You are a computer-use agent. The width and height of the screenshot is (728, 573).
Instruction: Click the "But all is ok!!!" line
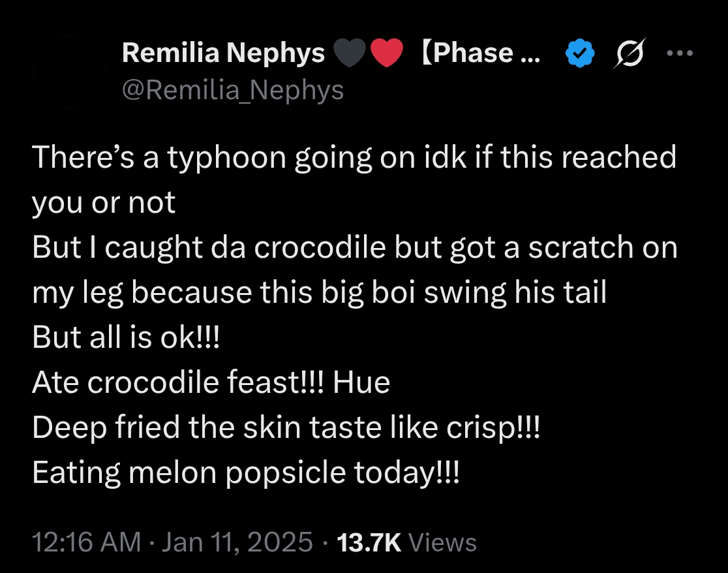127,337
